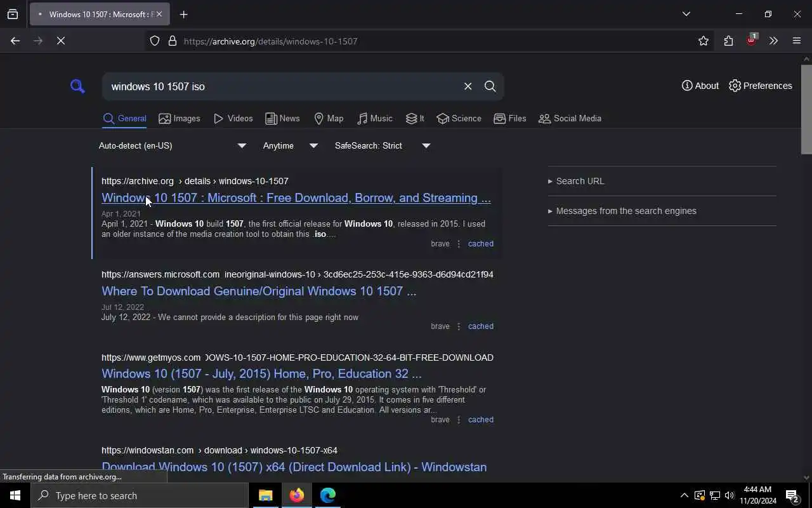
Task: Switch to Files category tab
Action: click(510, 119)
